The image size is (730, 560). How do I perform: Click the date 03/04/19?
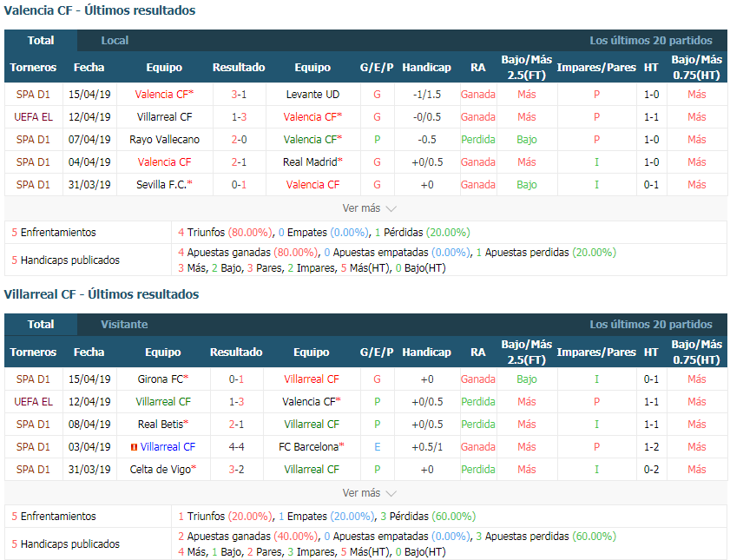tap(89, 447)
